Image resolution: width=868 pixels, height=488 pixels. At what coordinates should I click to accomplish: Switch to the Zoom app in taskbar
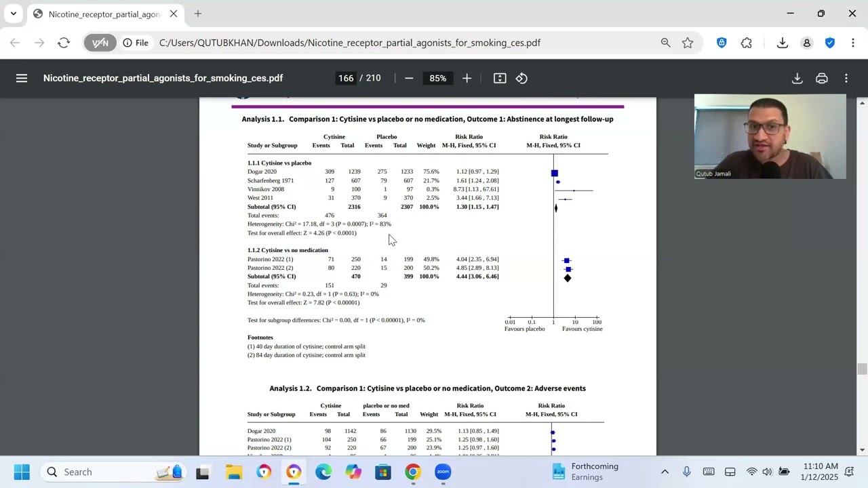click(443, 472)
